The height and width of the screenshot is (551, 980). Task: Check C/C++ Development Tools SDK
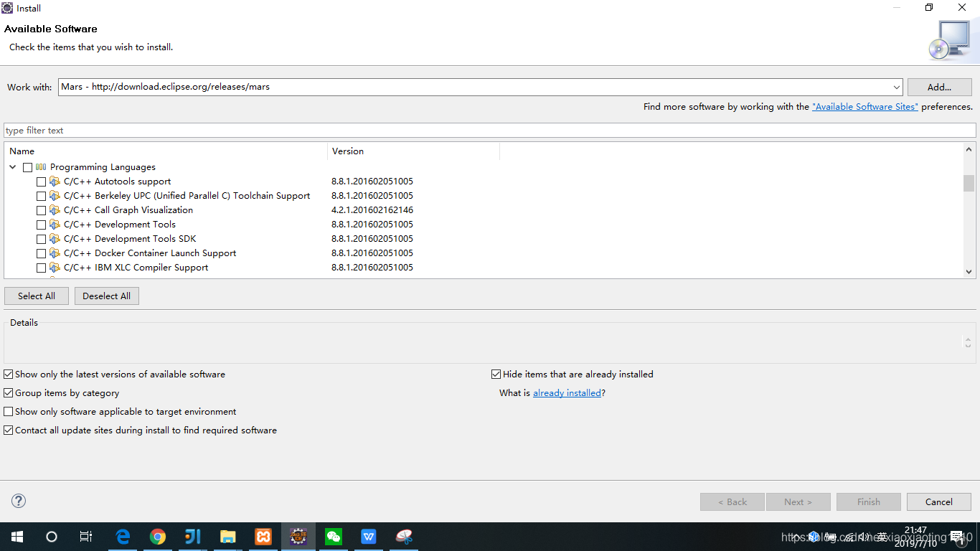[x=41, y=239]
